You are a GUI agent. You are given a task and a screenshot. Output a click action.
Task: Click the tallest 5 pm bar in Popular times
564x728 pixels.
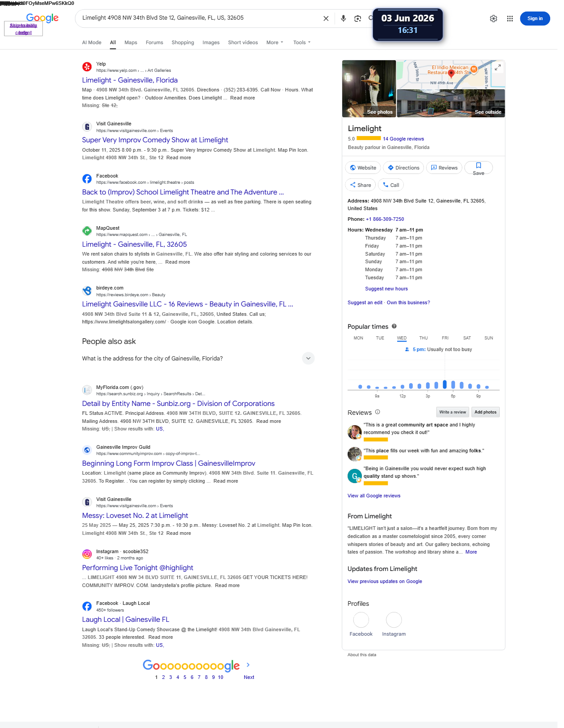click(444, 384)
